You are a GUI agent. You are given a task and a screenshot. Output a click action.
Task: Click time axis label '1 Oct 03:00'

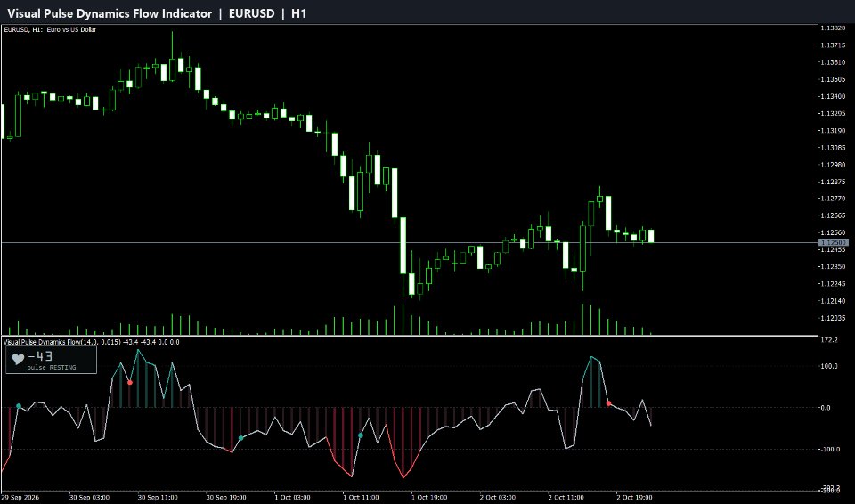pyautogui.click(x=292, y=498)
